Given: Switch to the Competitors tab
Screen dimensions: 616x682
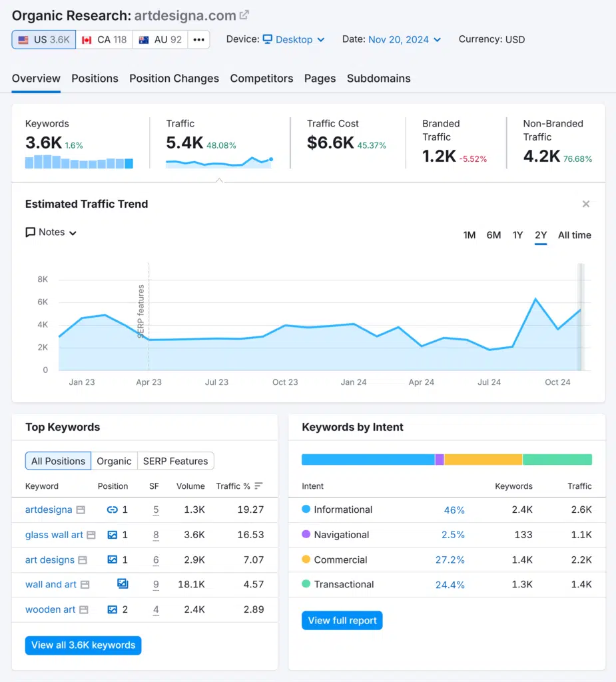Looking at the screenshot, I should tap(262, 79).
